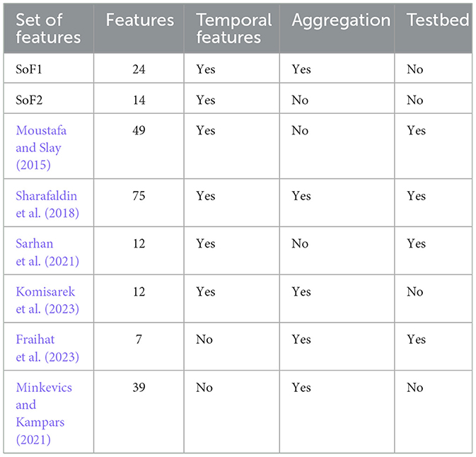Click the cell showing 49 features
Screen dimensions: 476x457
[x=139, y=131]
